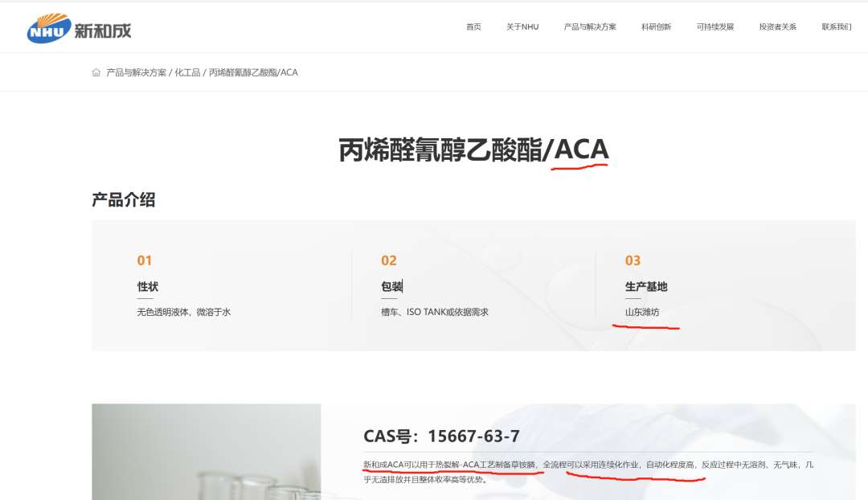Click the 丙烯醛氰醇乙酸酯/ACA breadcrumb
This screenshot has height=500, width=868.
click(253, 72)
